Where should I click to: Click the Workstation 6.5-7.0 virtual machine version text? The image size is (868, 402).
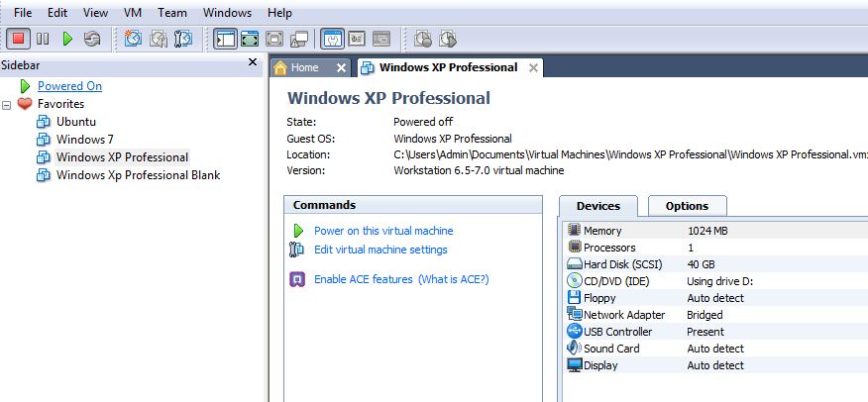click(479, 170)
